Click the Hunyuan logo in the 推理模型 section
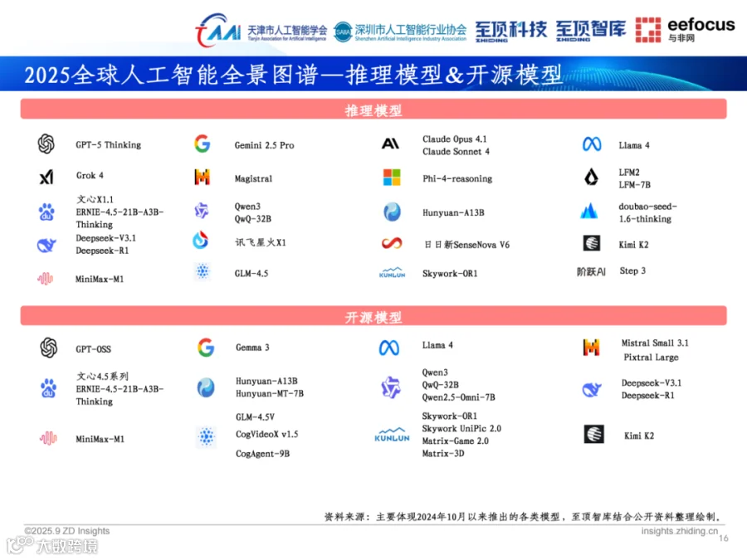This screenshot has width=747, height=560. coord(392,212)
